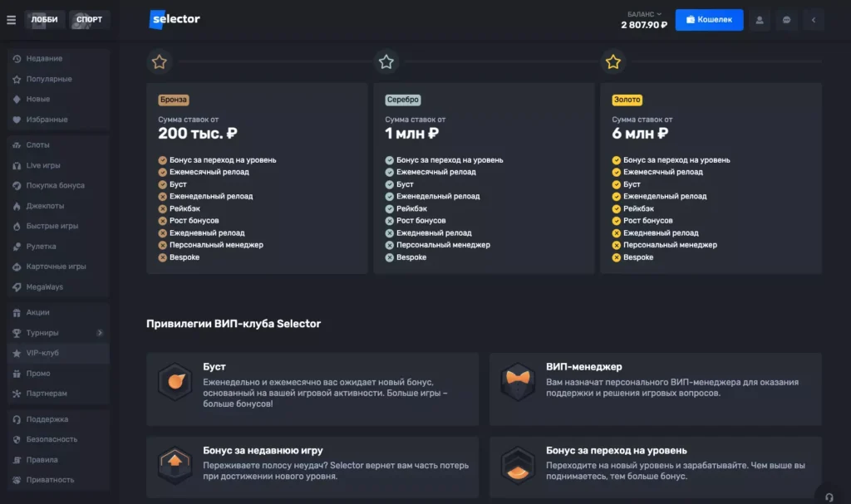Click the user profile icon

pyautogui.click(x=759, y=20)
